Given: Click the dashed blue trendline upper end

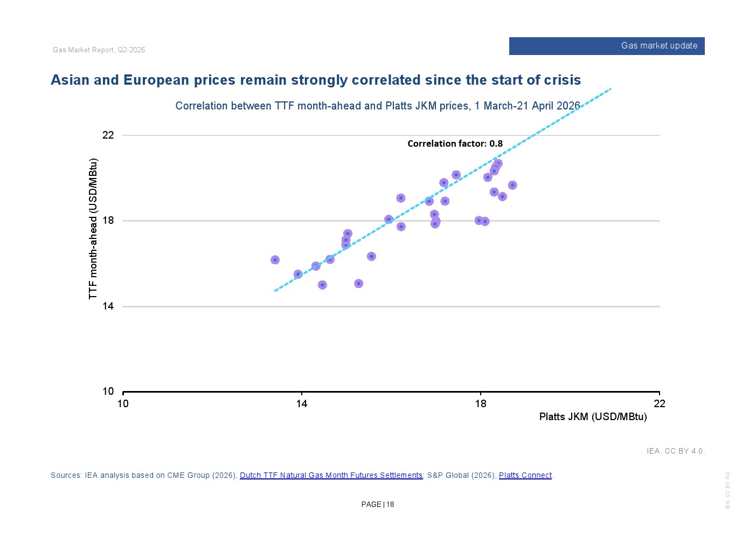Looking at the screenshot, I should point(609,90).
